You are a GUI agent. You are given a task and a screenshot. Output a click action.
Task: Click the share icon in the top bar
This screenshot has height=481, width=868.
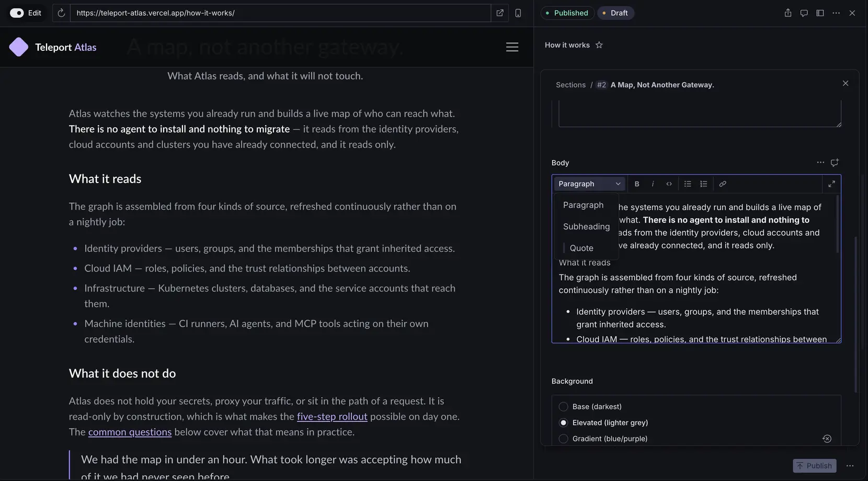(x=788, y=13)
